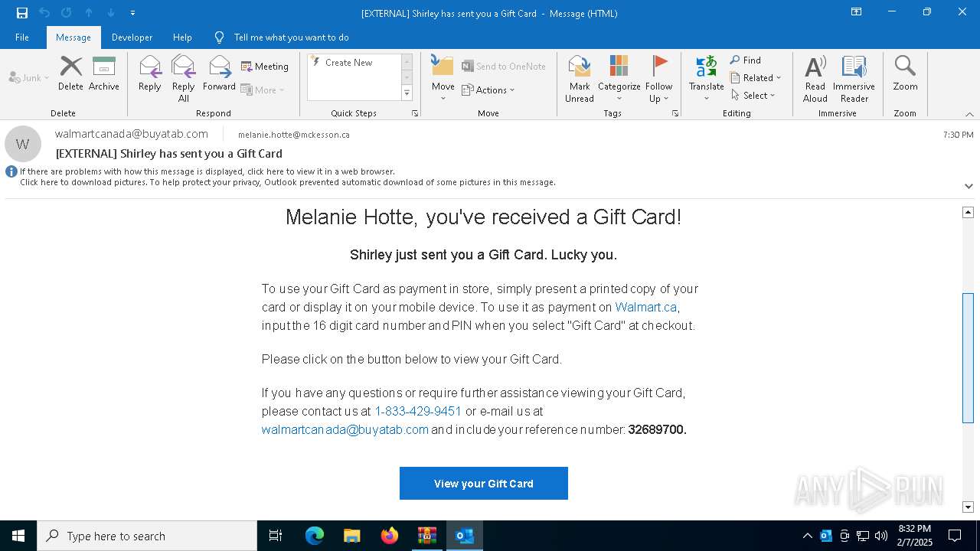
Task: Open the Walmart.ca link
Action: [x=646, y=307]
